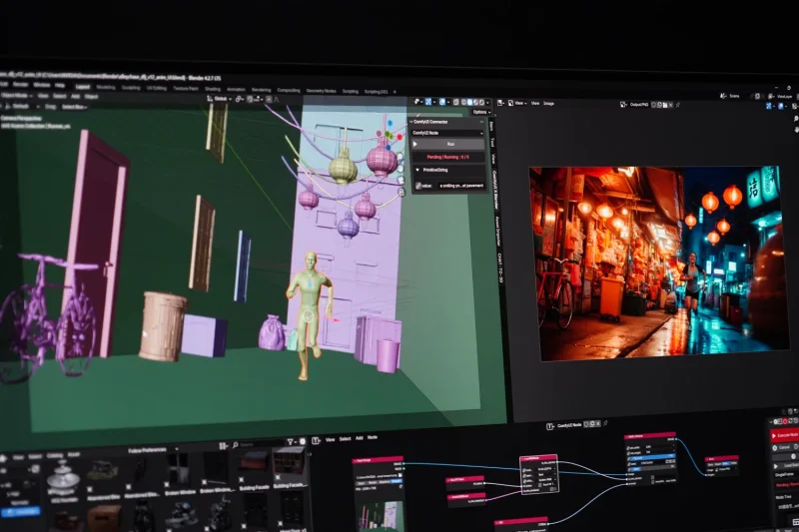Open the asset browser filter icon
799x532 pixels.
click(290, 442)
